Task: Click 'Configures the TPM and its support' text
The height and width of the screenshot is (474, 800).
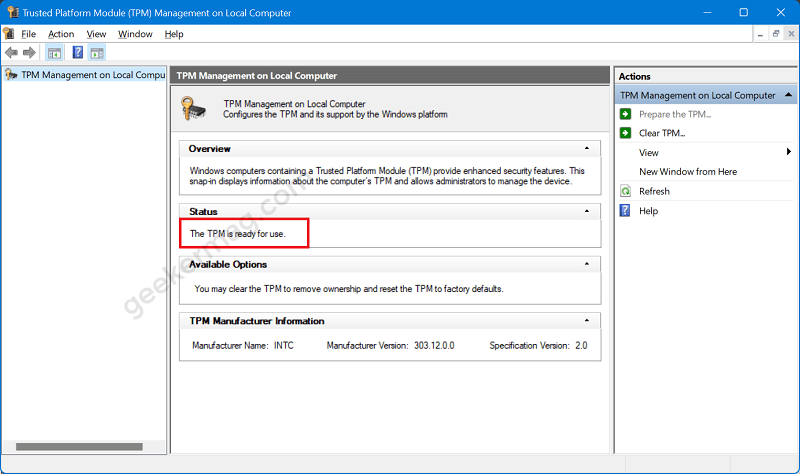Action: [335, 114]
